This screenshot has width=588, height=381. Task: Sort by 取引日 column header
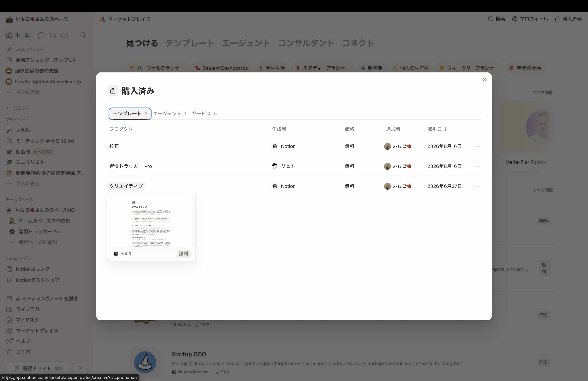pyautogui.click(x=437, y=129)
